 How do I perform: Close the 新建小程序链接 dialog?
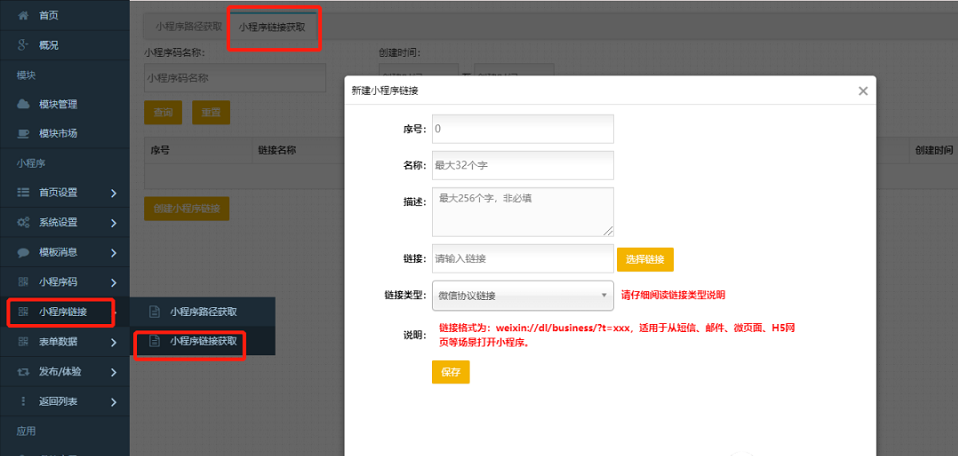[863, 91]
